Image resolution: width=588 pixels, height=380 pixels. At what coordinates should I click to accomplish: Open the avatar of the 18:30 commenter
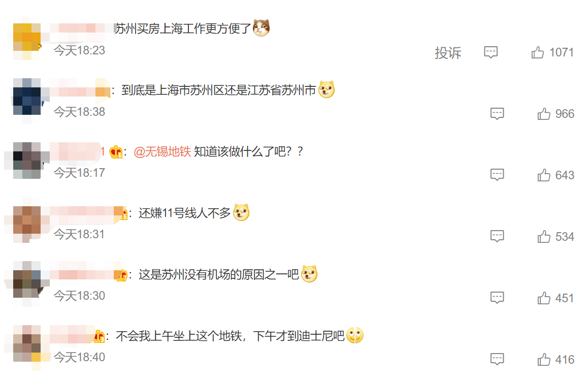click(27, 279)
